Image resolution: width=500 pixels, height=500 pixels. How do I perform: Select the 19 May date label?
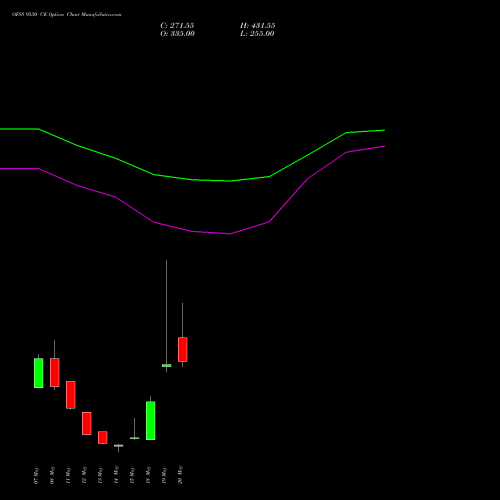[164, 475]
